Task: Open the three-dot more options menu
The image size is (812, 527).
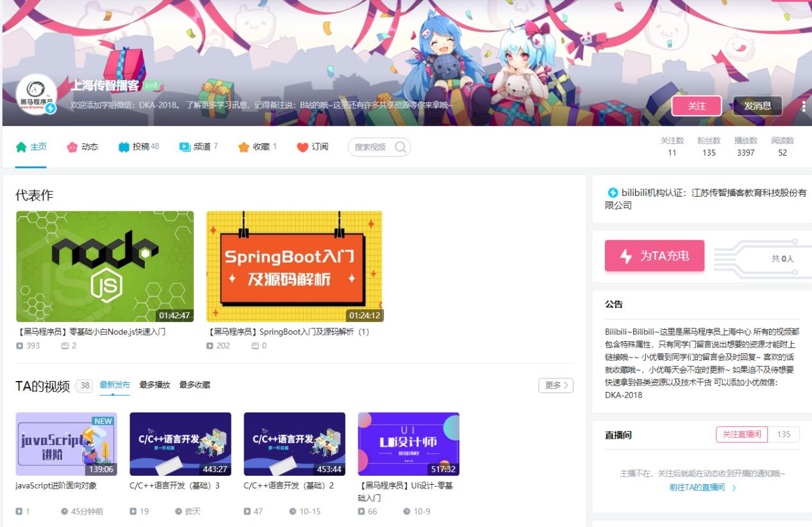Action: [x=804, y=106]
